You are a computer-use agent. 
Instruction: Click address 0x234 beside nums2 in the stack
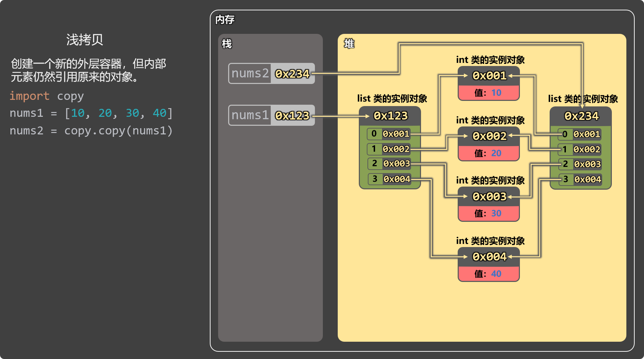[292, 74]
